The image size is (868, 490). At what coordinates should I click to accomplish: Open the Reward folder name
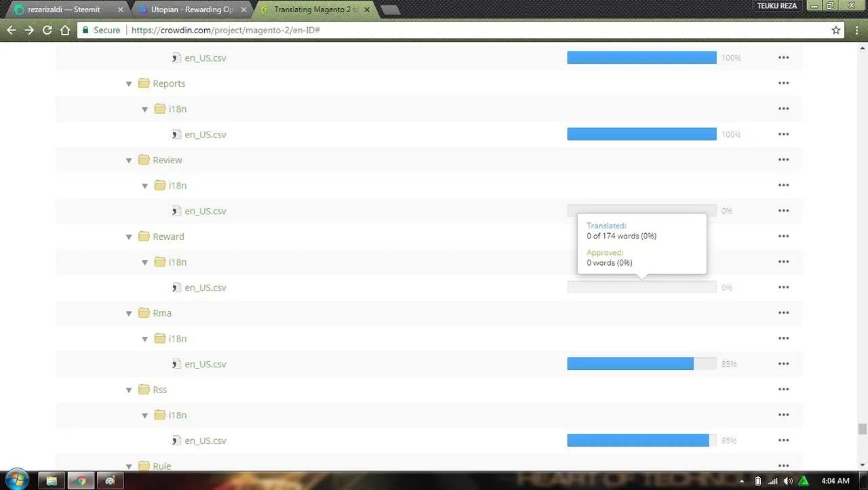click(x=168, y=237)
